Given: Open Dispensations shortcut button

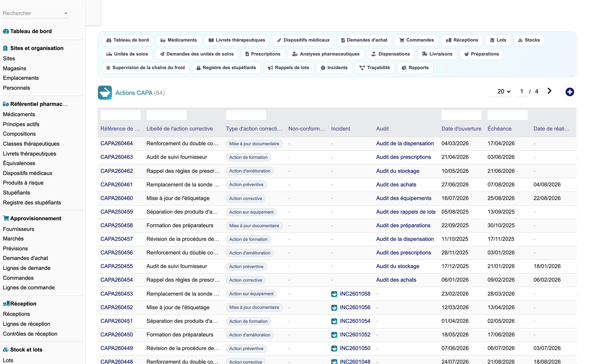Looking at the screenshot, I should 390,54.
